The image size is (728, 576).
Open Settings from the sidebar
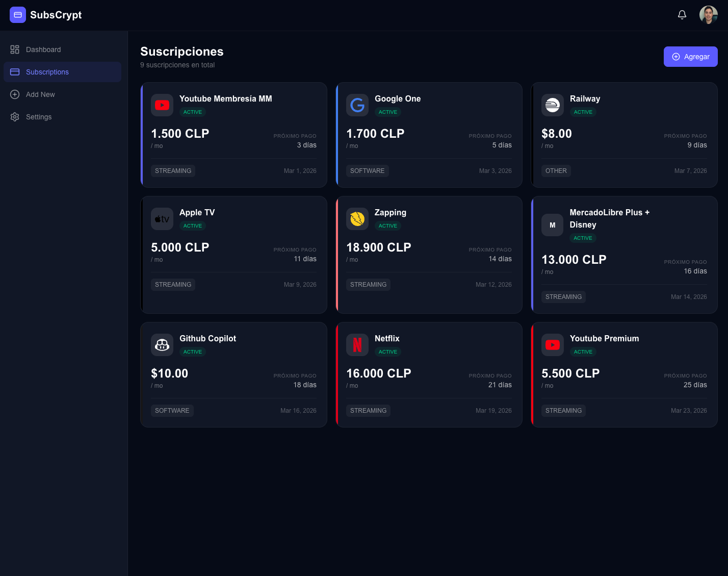39,117
